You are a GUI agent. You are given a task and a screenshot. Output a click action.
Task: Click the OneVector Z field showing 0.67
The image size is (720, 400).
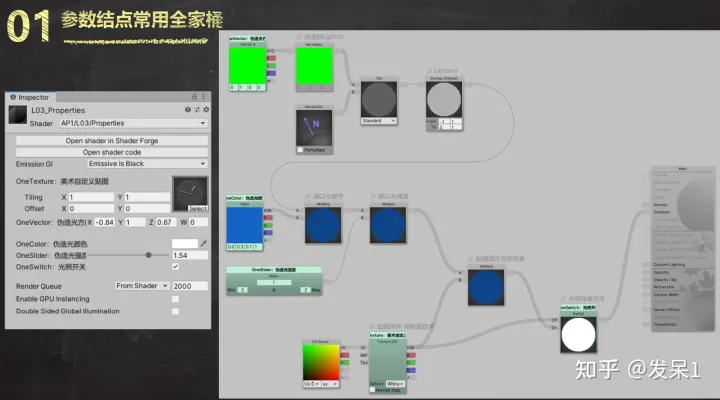coord(166,222)
